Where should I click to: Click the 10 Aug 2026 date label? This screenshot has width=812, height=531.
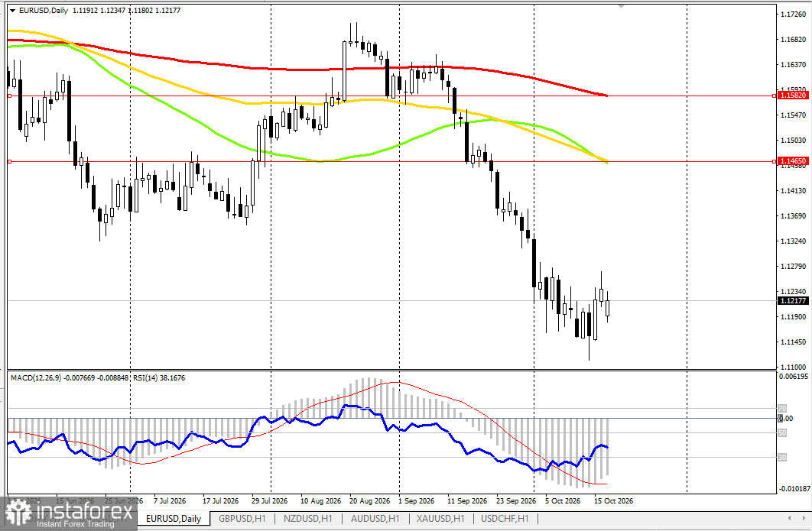(x=320, y=501)
